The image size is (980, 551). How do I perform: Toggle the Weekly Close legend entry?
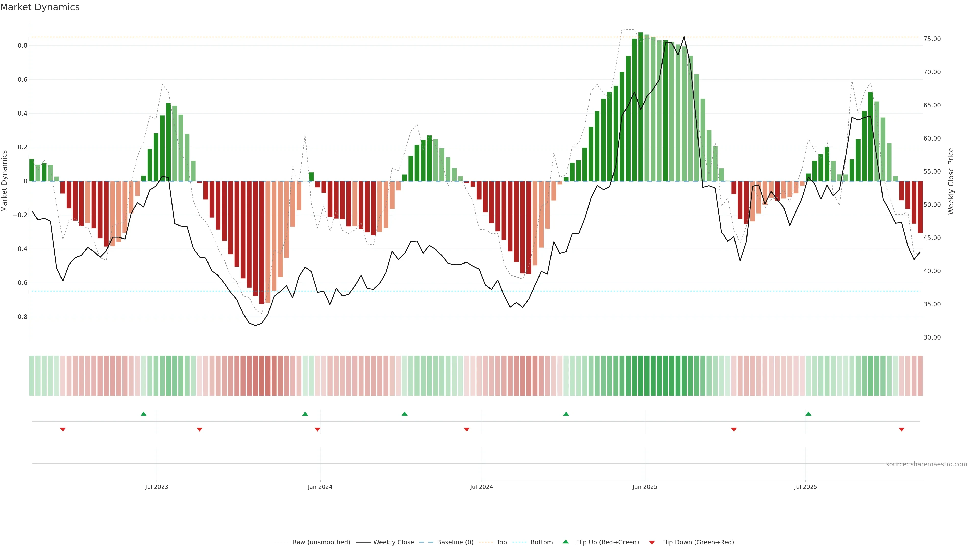tap(393, 542)
